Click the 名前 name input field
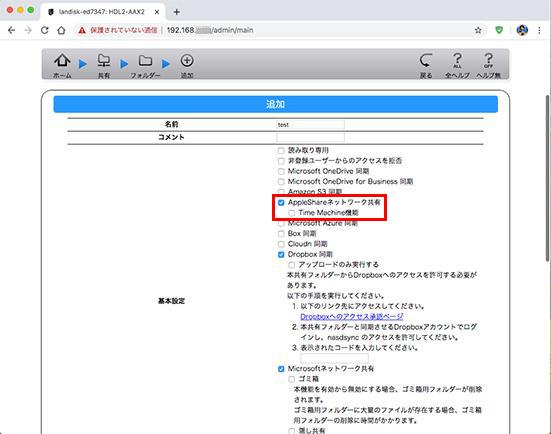Viewport: 551px width, 434px height. click(x=310, y=125)
